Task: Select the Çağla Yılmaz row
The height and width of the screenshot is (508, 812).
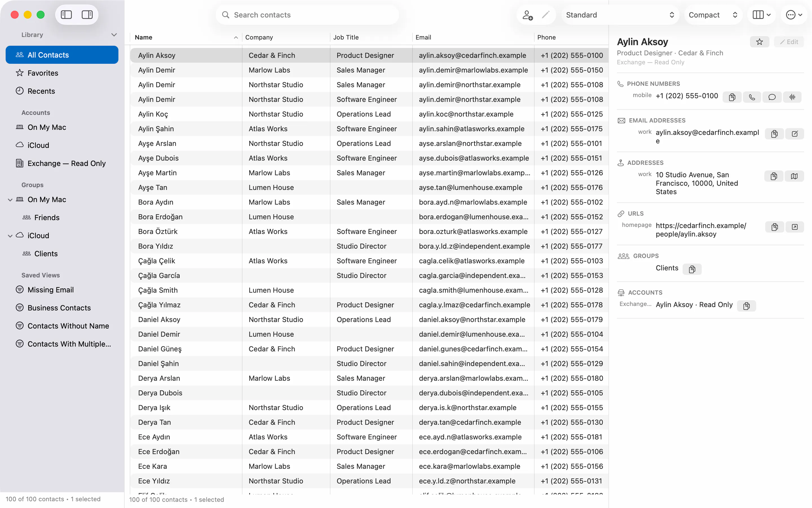Action: click(x=369, y=305)
